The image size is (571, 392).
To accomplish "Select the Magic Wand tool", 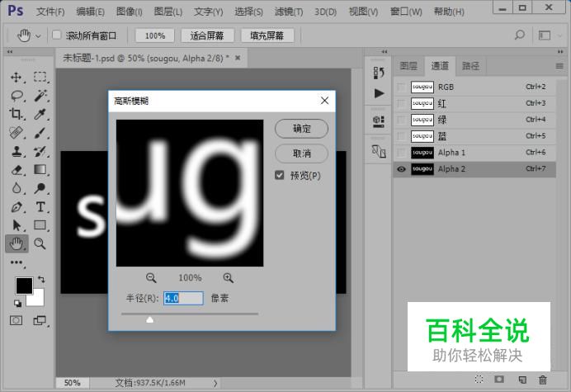I will tap(40, 96).
